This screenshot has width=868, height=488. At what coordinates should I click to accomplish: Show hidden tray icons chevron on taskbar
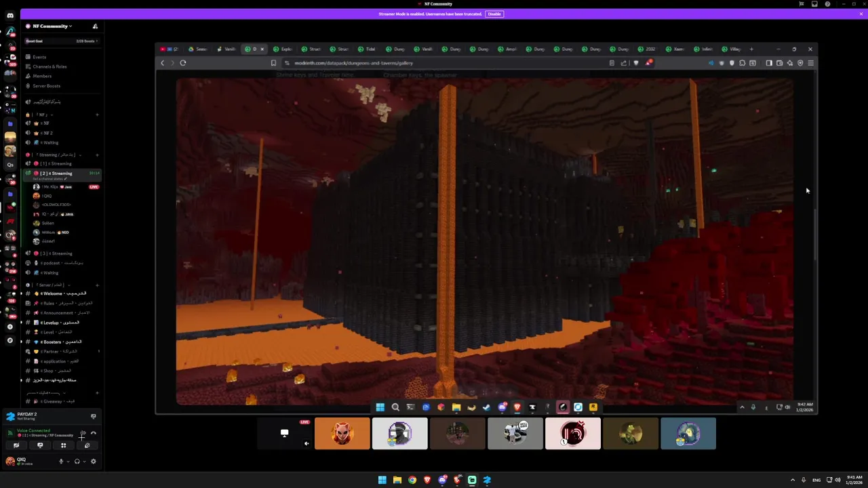point(793,480)
